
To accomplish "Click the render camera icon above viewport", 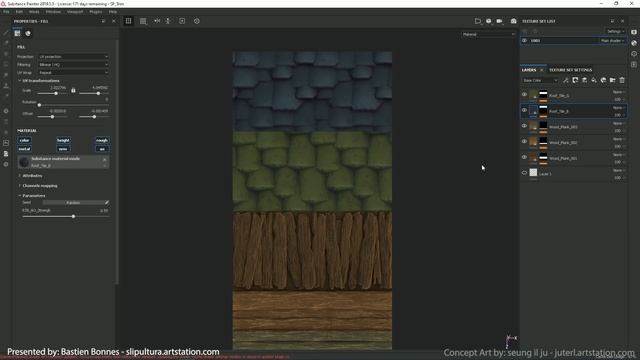I will 513,21.
